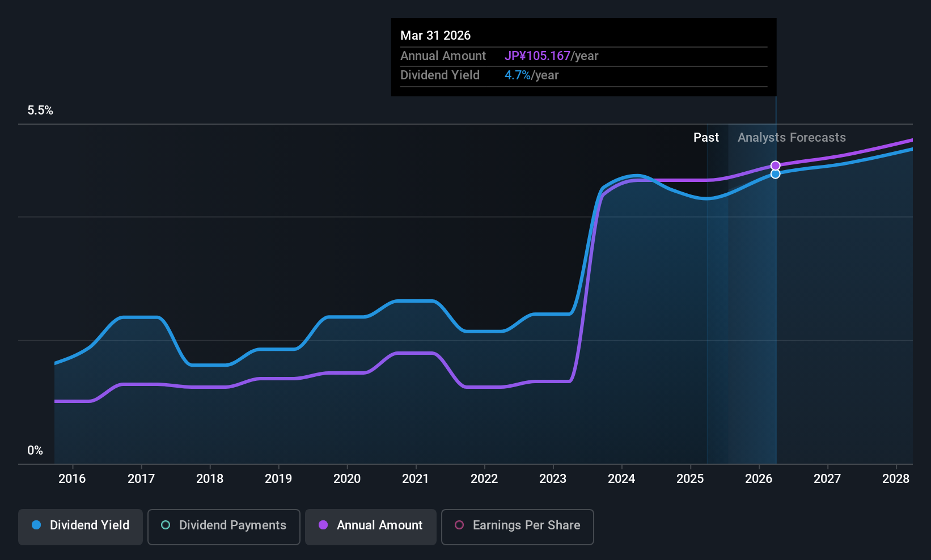The image size is (931, 560).
Task: Click the blue Dividend Yield data point marker
Action: (775, 174)
